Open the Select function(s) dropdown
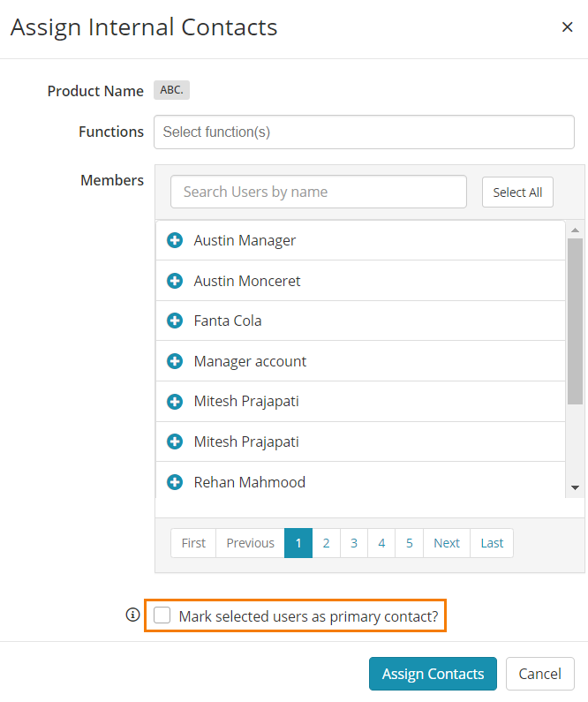Viewport: 588px width, 702px height. point(364,132)
